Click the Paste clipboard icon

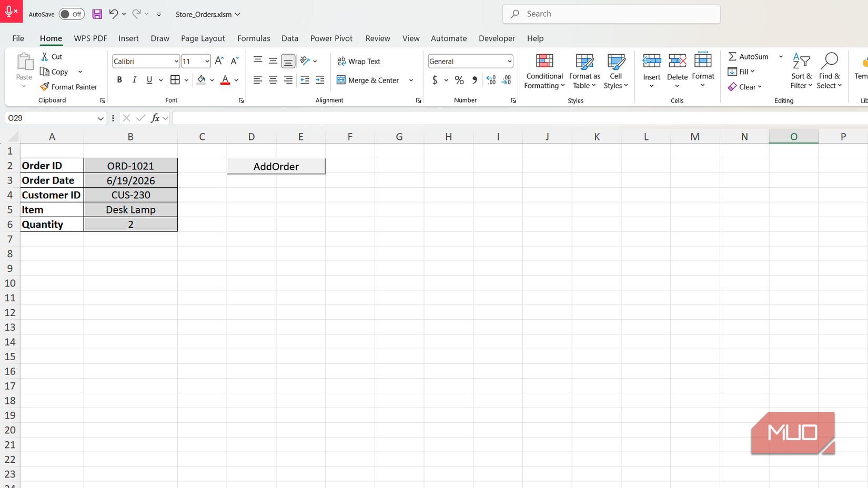coord(24,62)
